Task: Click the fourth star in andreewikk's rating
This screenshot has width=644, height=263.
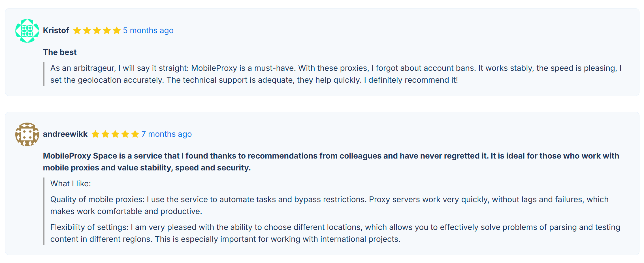Action: point(125,134)
